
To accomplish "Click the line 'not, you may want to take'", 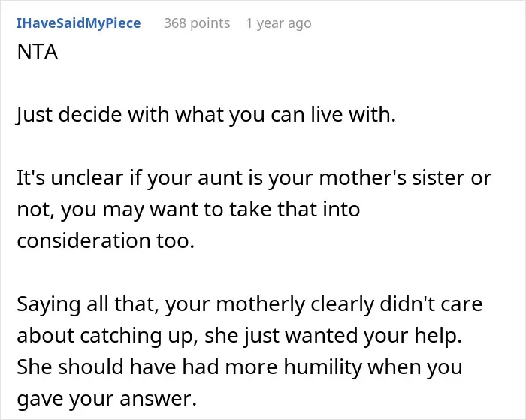I will 188,210.
